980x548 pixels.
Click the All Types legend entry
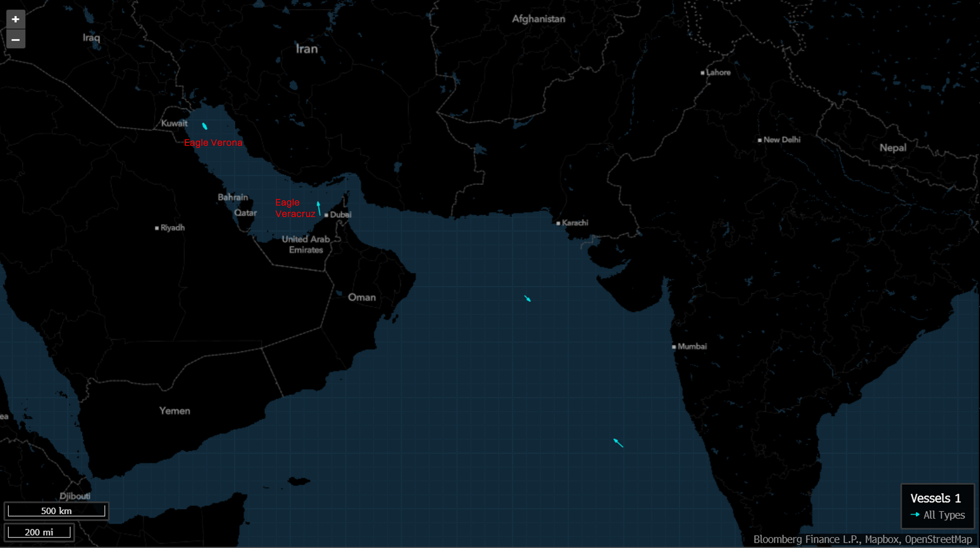[x=944, y=515]
